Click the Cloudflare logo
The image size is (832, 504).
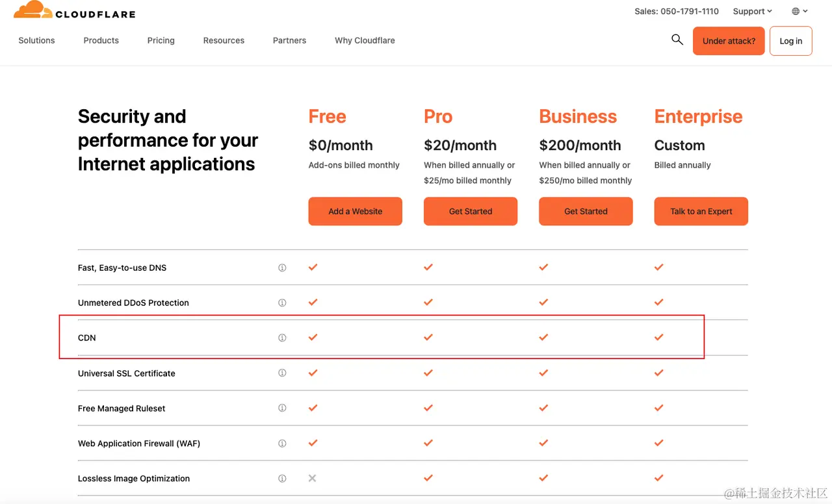pyautogui.click(x=74, y=11)
